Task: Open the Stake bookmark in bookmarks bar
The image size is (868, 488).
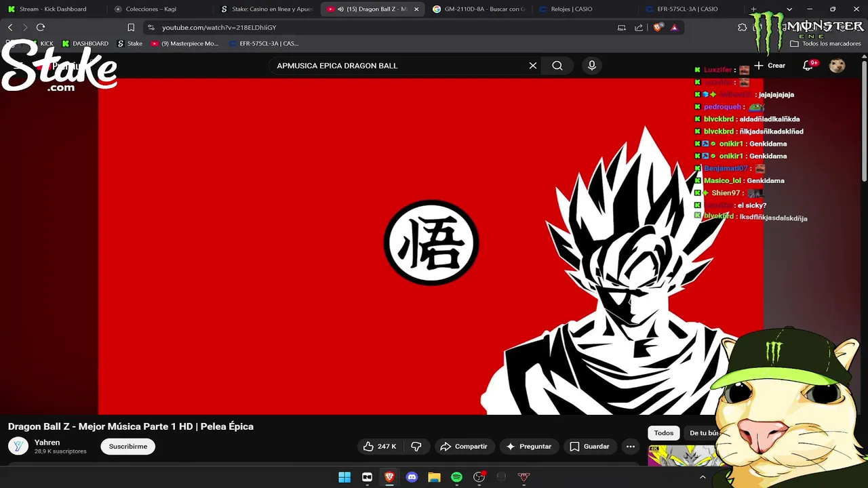Action: tap(130, 43)
